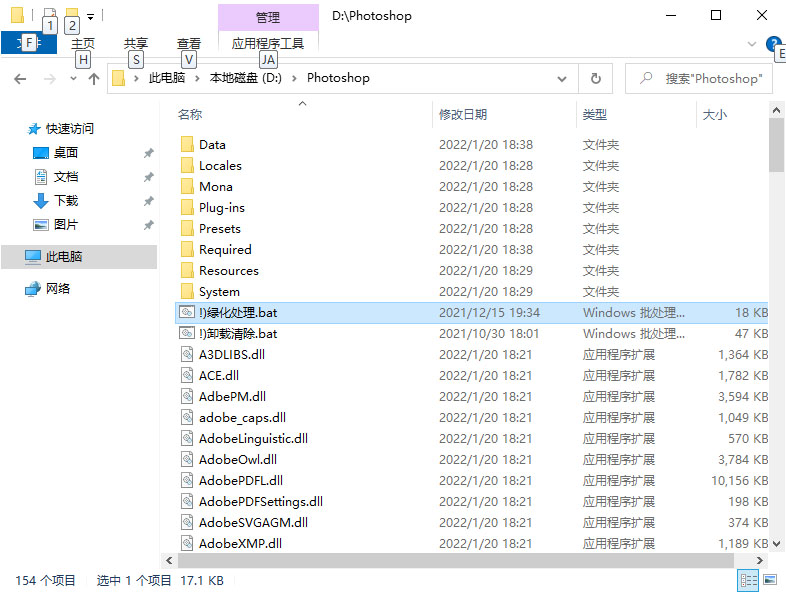Image resolution: width=786 pixels, height=593 pixels.
Task: Navigate to 本地磁盘 (D:) in breadcrumb
Action: 246,78
